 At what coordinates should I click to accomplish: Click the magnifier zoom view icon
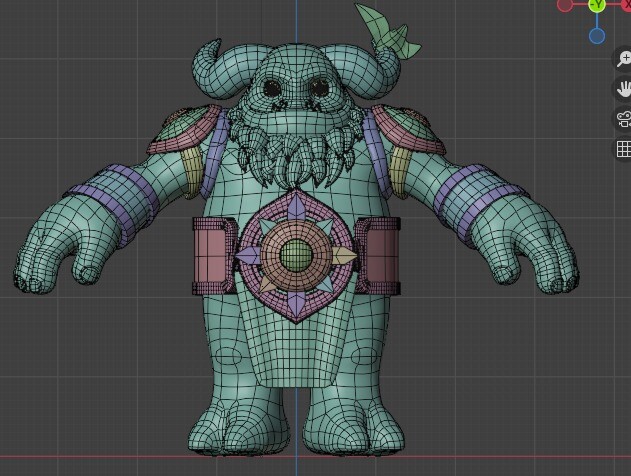pos(623,59)
